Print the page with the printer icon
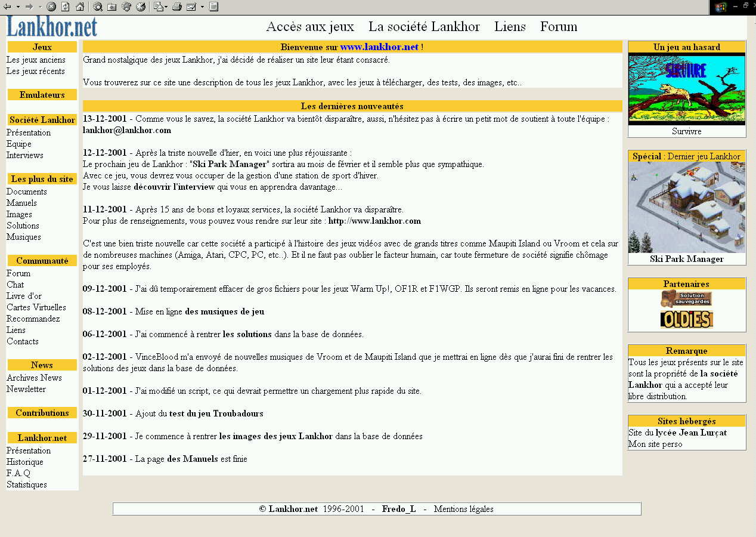 point(176,7)
